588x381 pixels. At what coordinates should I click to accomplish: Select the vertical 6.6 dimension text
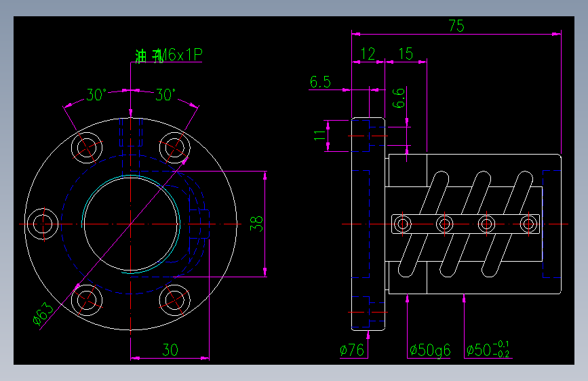399,98
